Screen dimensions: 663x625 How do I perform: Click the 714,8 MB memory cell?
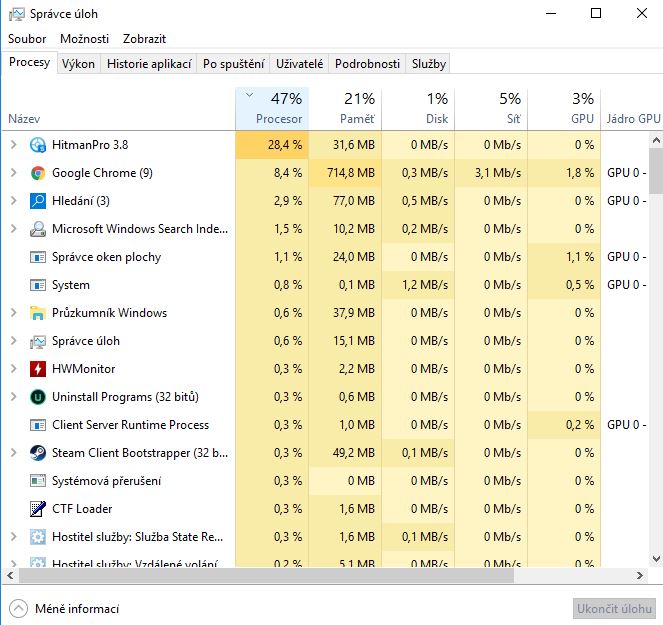(x=345, y=173)
